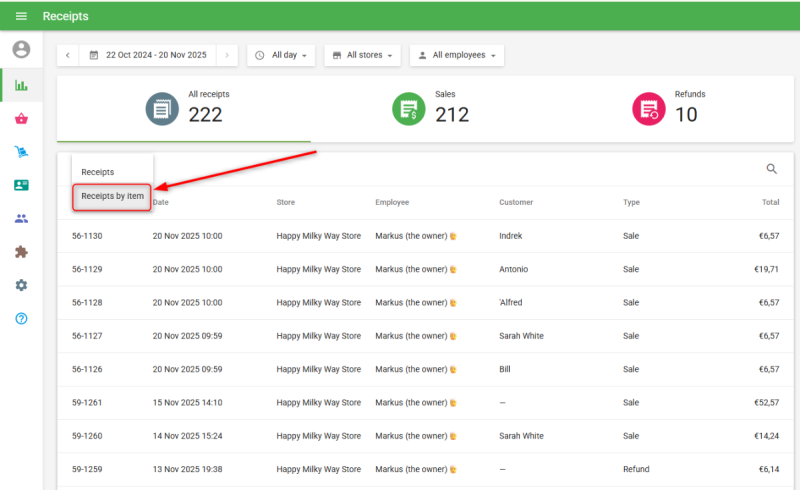Expand the All day time dropdown

pos(281,55)
